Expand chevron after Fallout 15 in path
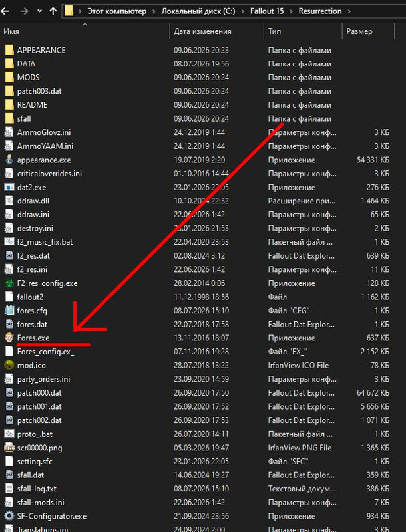406x532 pixels. tap(291, 11)
